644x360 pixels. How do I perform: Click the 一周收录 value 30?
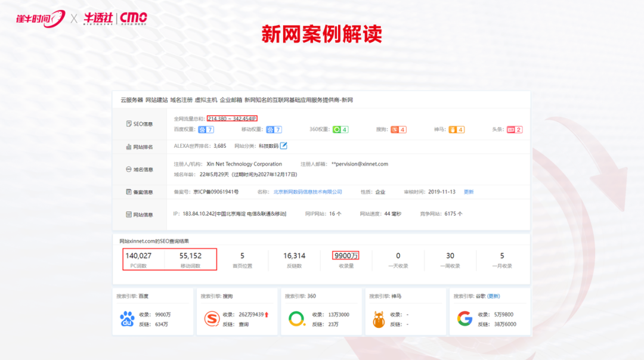click(x=450, y=256)
